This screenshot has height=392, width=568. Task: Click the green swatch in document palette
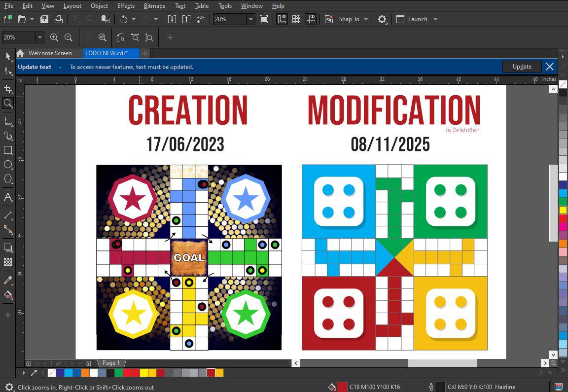[118, 372]
